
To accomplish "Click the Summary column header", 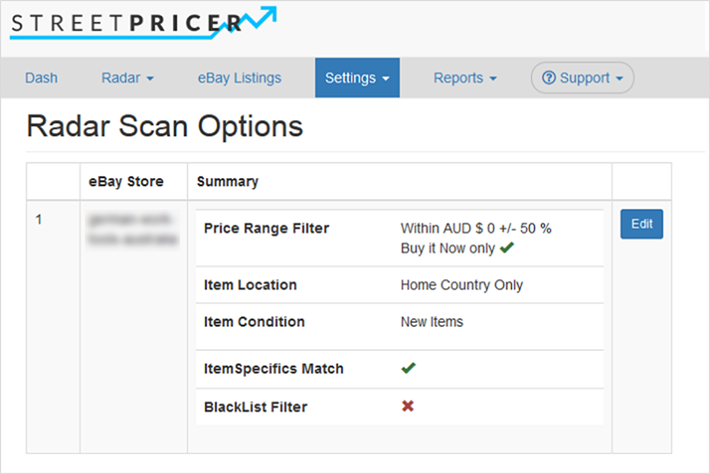I will [x=227, y=182].
